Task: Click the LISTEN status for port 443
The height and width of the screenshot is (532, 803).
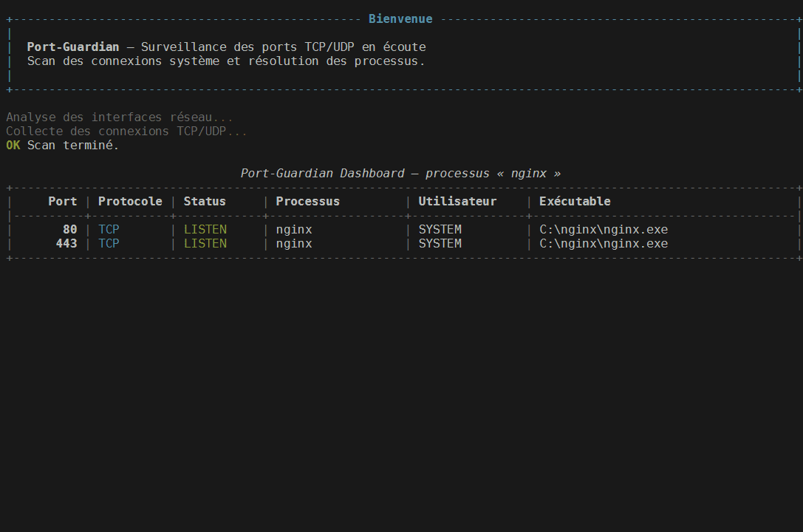Action: coord(205,243)
